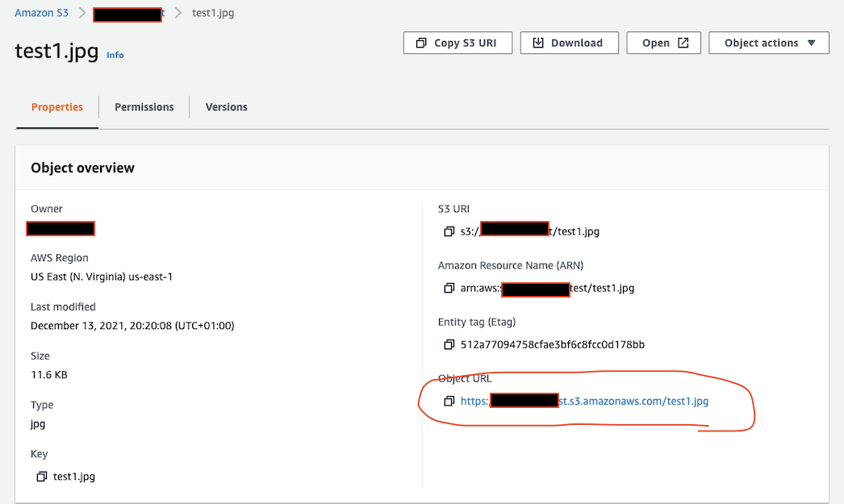Click the download arrow icon in Download button
Screen dimensions: 844x504
538,43
